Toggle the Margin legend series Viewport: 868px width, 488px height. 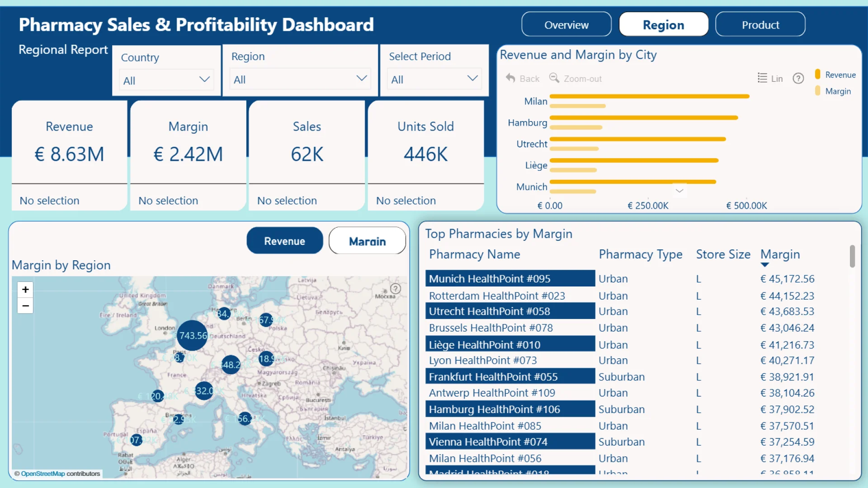point(838,91)
